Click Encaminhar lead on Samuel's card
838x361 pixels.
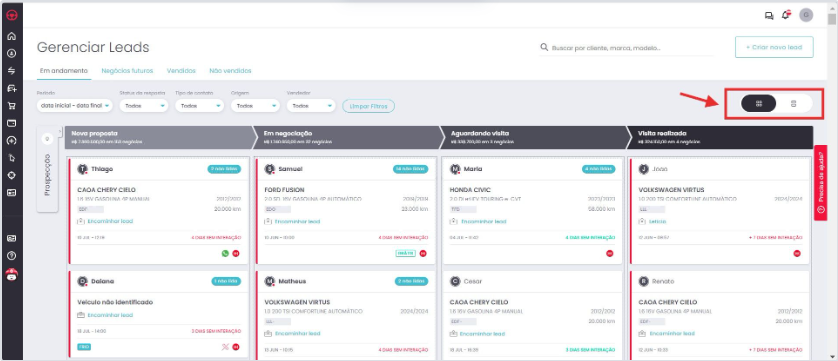click(297, 221)
